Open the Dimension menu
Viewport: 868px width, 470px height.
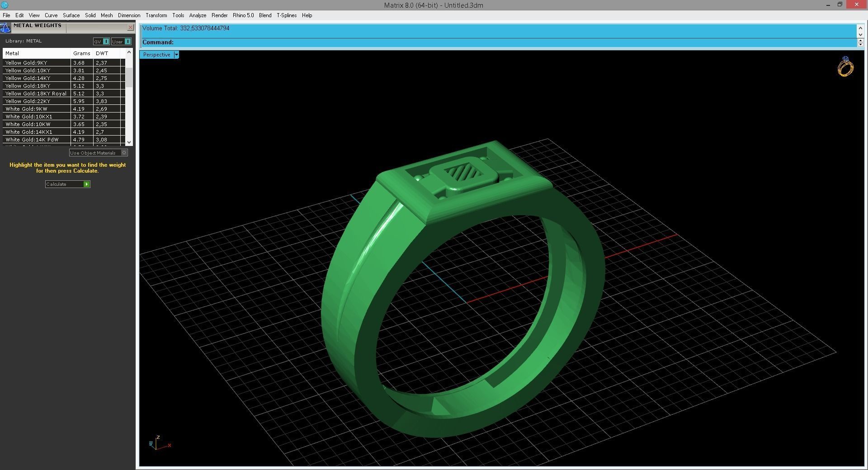129,15
